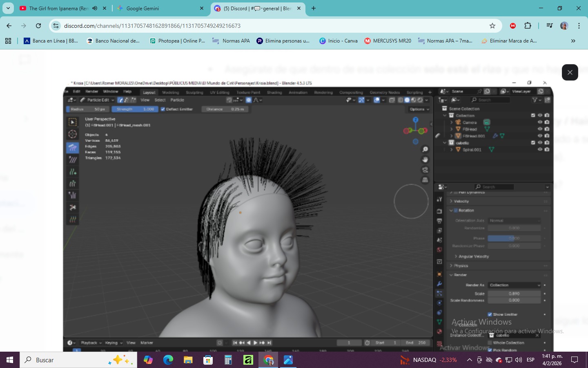588x368 pixels.
Task: Click the pan view hand icon
Action: coord(425,159)
